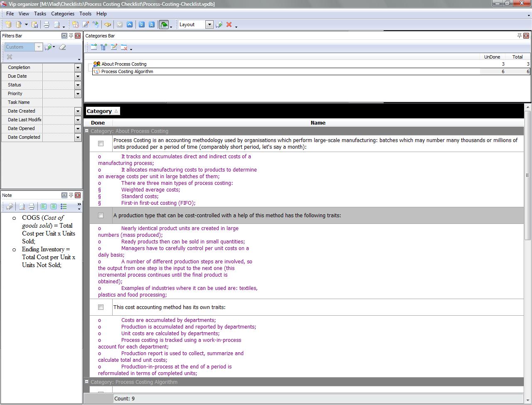
Task: Click the add category icon in Categories Bar
Action: point(94,47)
